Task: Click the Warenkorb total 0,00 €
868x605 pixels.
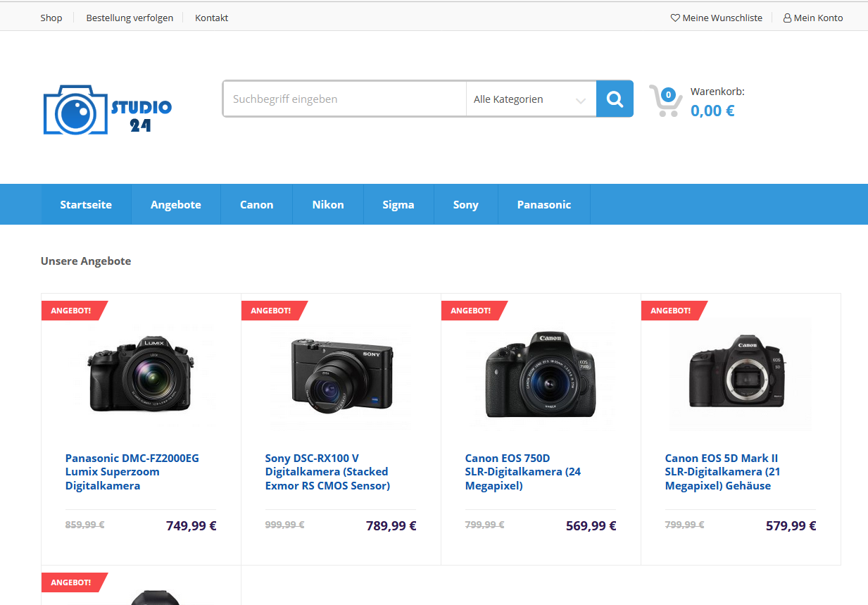Action: 712,111
